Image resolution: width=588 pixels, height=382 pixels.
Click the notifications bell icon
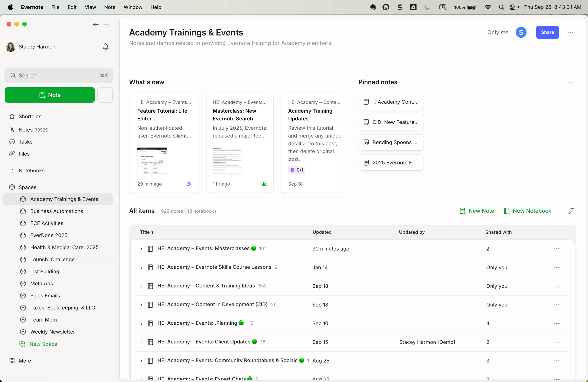point(106,47)
